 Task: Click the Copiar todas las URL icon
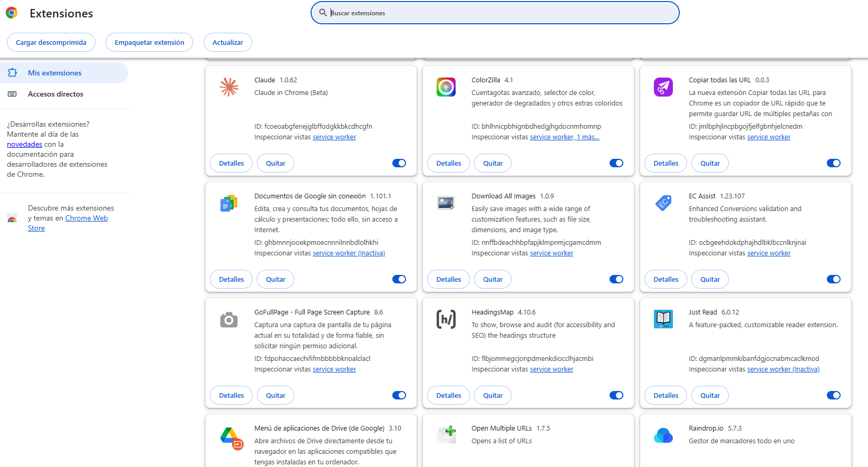coord(663,87)
